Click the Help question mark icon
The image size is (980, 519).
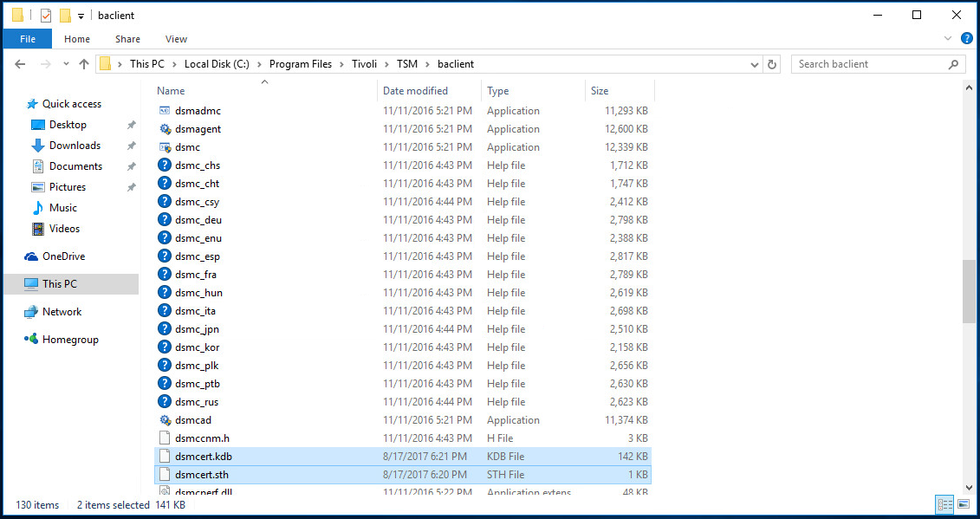tap(967, 39)
